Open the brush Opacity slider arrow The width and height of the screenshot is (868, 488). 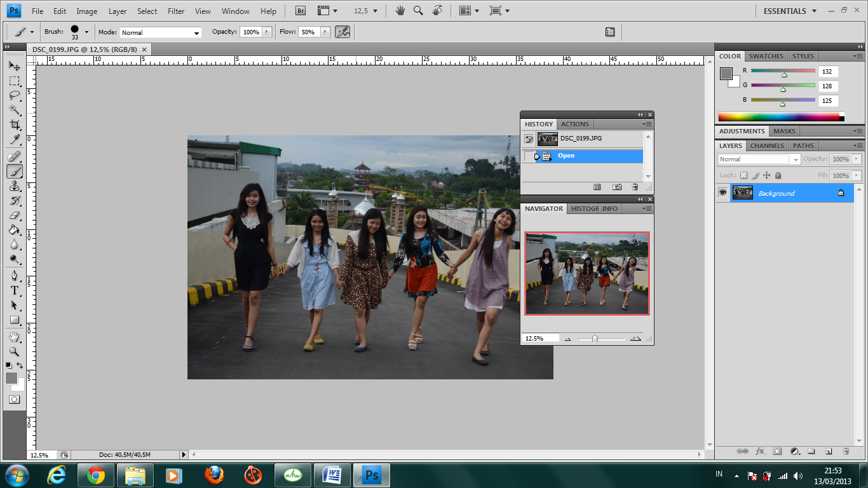click(266, 32)
